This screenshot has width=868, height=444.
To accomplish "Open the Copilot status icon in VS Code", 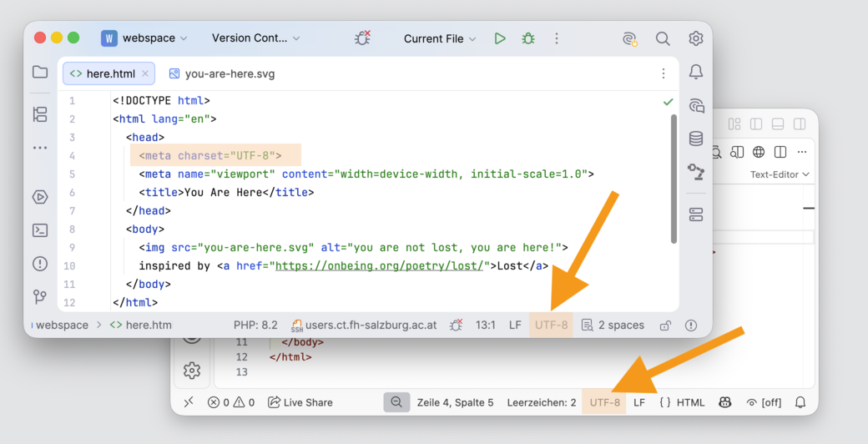I will point(724,402).
